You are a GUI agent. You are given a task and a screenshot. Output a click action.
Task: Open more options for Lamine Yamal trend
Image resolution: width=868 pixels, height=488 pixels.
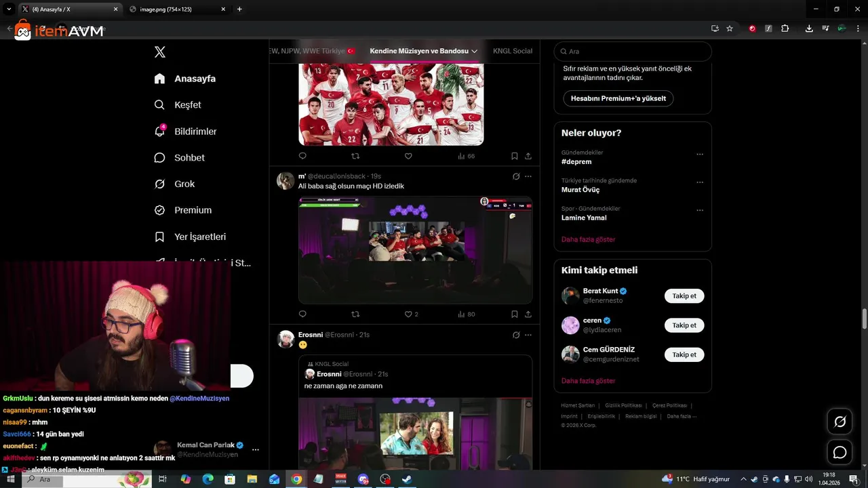(x=700, y=210)
